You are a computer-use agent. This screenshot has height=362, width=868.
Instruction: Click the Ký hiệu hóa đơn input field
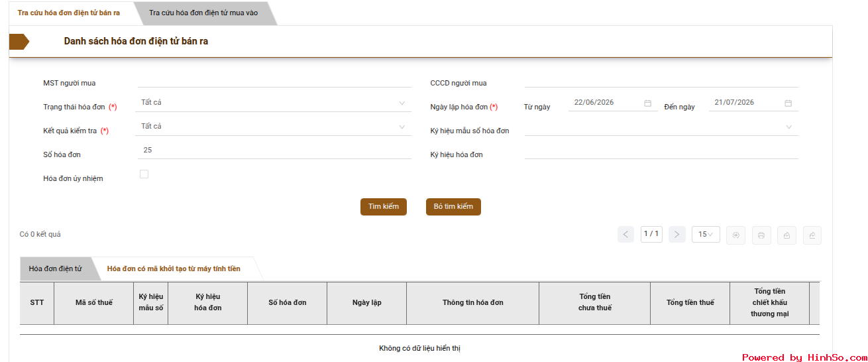click(661, 152)
